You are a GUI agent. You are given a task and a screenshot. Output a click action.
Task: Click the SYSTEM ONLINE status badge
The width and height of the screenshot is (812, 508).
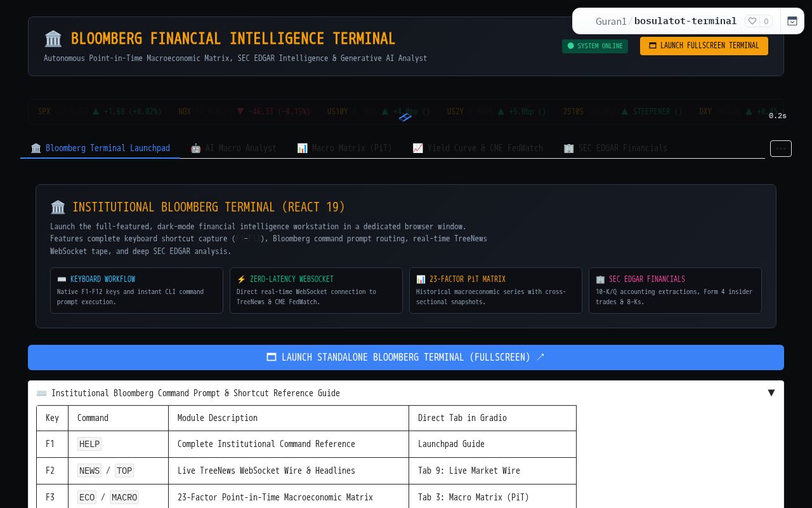pyautogui.click(x=595, y=46)
